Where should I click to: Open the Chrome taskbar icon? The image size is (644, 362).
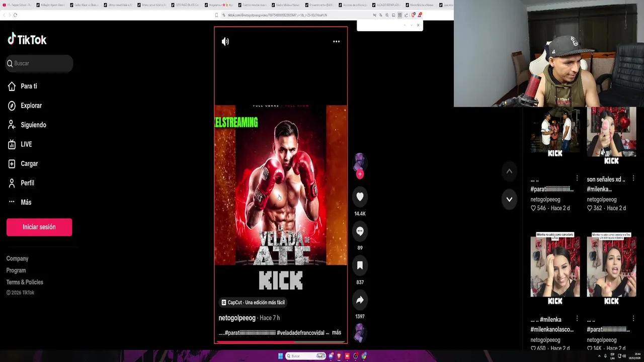point(364,356)
